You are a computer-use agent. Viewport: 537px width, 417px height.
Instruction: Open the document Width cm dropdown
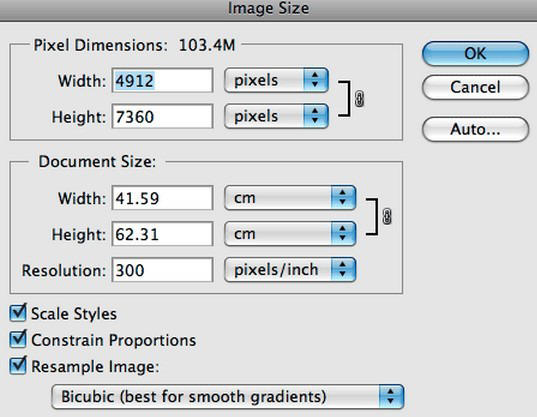point(290,198)
